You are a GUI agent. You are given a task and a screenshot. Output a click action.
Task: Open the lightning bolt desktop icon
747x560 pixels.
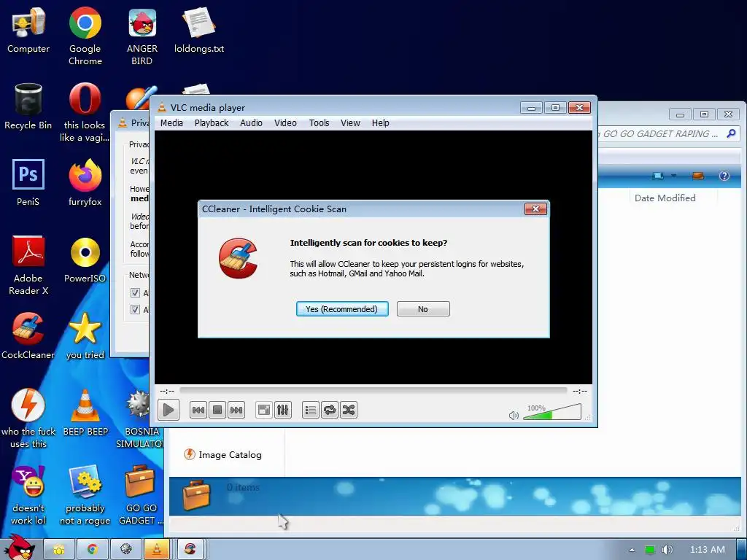point(28,418)
